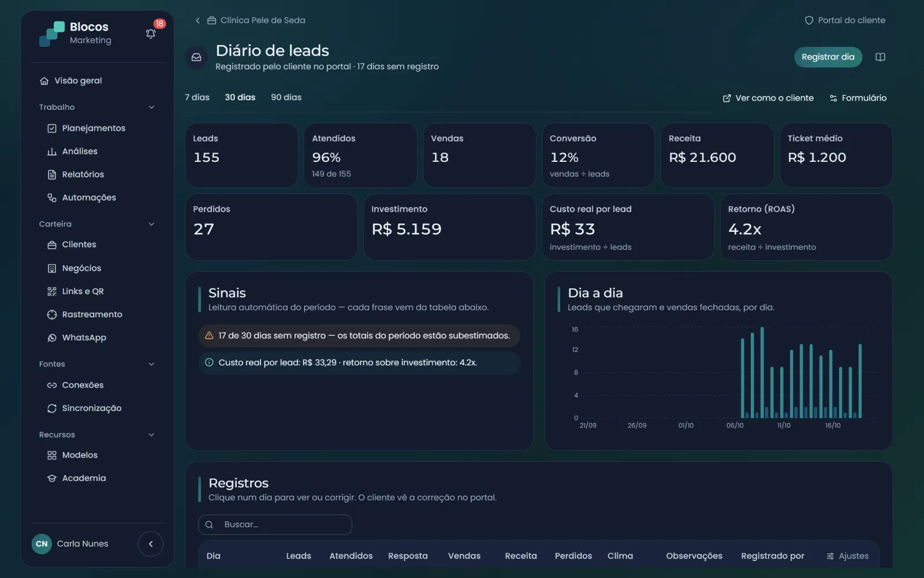The width and height of the screenshot is (924, 578).
Task: Open the notifications bell
Action: (x=151, y=34)
